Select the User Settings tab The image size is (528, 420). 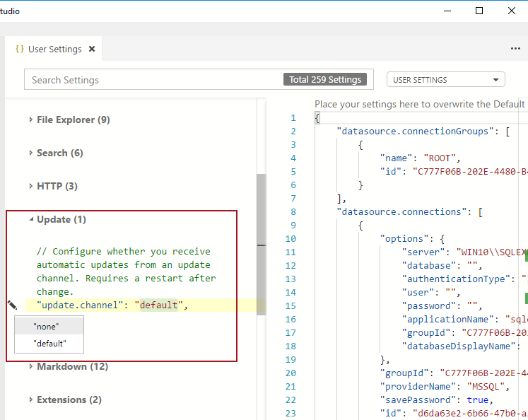tap(54, 49)
